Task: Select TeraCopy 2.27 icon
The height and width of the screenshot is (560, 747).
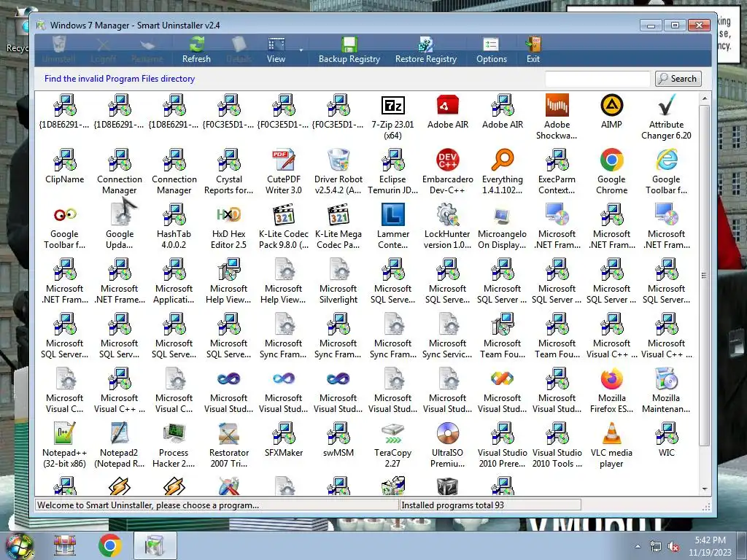Action: (393, 445)
